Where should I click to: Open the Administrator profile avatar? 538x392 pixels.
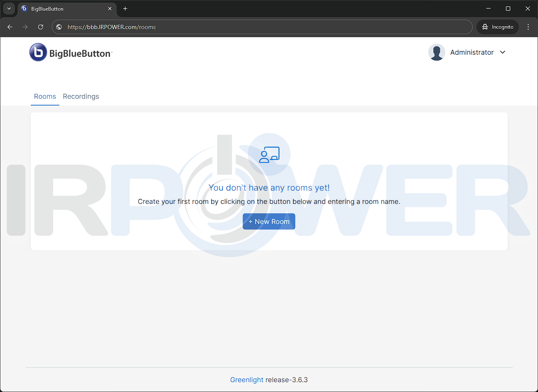(436, 52)
